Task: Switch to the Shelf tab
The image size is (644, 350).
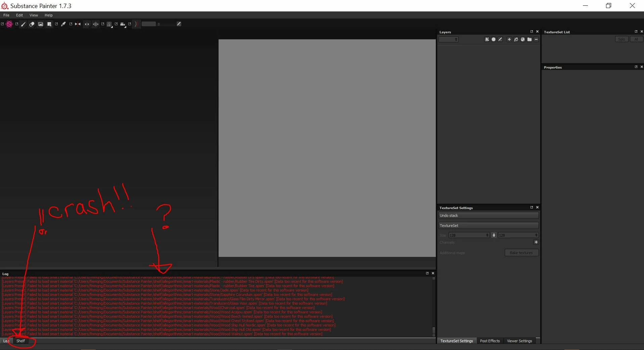Action: pyautogui.click(x=21, y=341)
